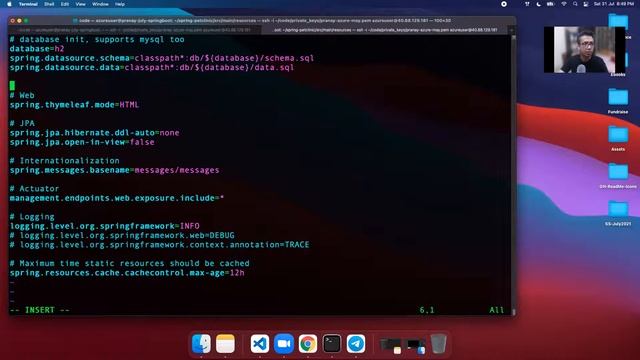640x360 pixels.
Task: Click the management.endpoints.web.exposure.include line
Action: (117, 198)
